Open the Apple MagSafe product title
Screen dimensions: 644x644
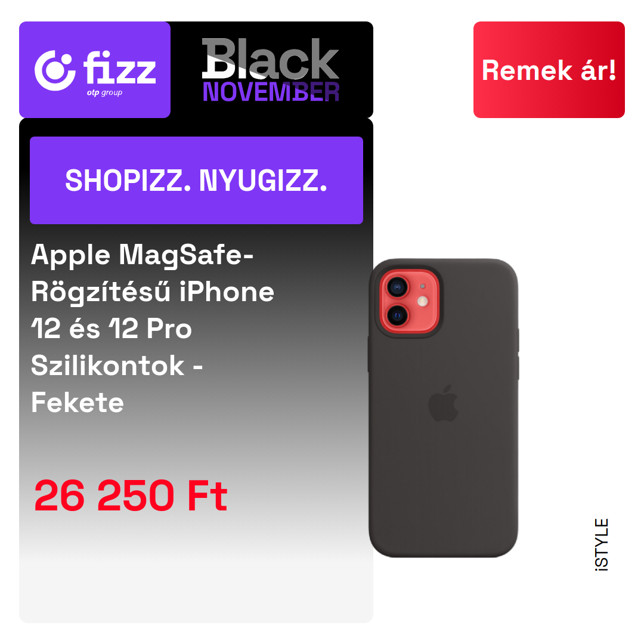[x=153, y=328]
